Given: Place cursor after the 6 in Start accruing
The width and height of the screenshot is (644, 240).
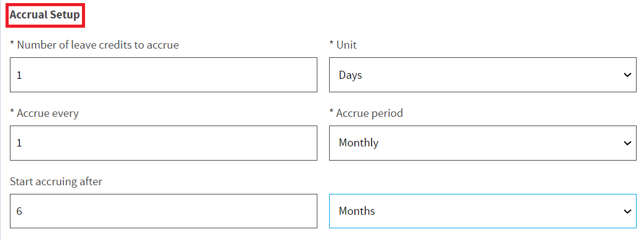Looking at the screenshot, I should click(22, 211).
